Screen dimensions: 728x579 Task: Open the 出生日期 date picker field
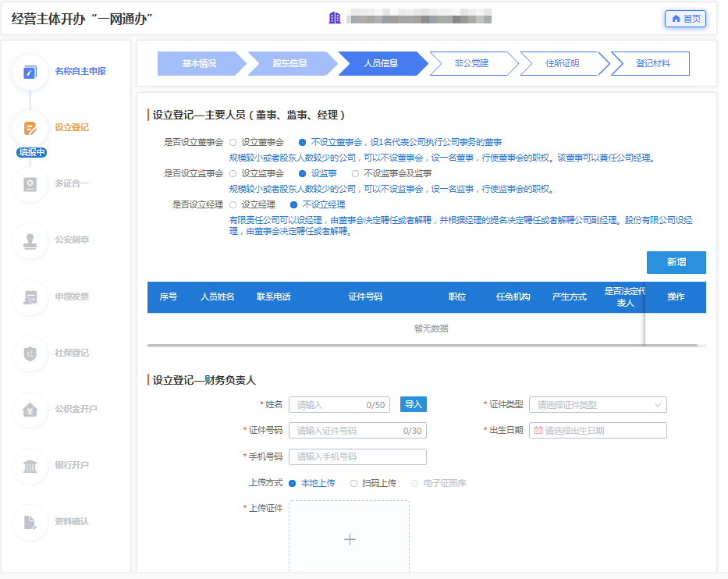[598, 431]
